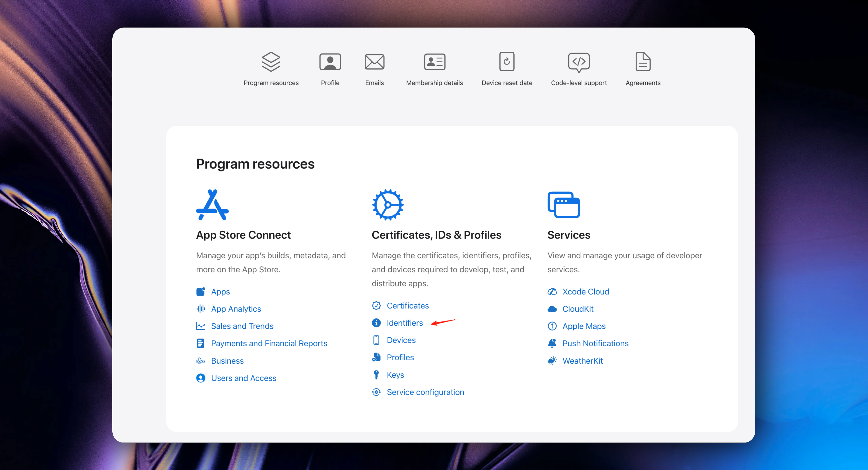Click the Certificates gear icon
The image size is (868, 470).
click(x=387, y=205)
